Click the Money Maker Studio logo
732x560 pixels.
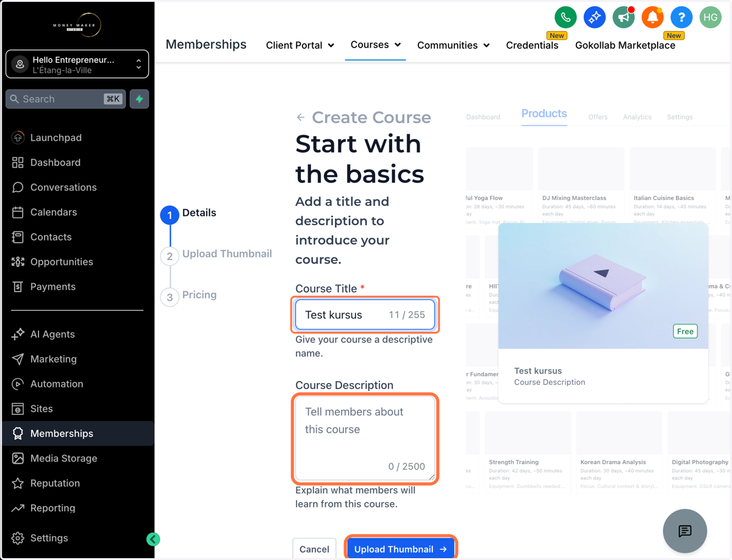(77, 25)
